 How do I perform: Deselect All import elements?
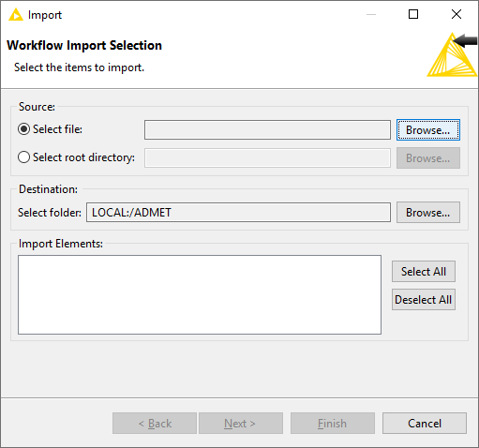424,300
